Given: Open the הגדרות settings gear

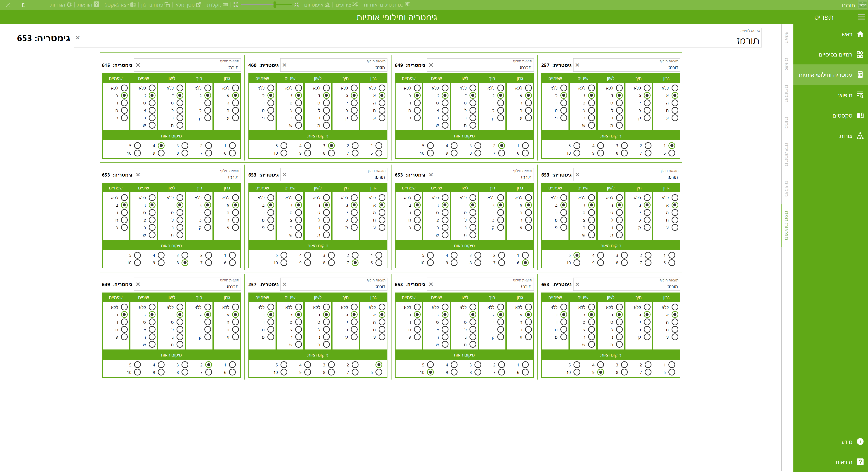Looking at the screenshot, I should tap(69, 5).
